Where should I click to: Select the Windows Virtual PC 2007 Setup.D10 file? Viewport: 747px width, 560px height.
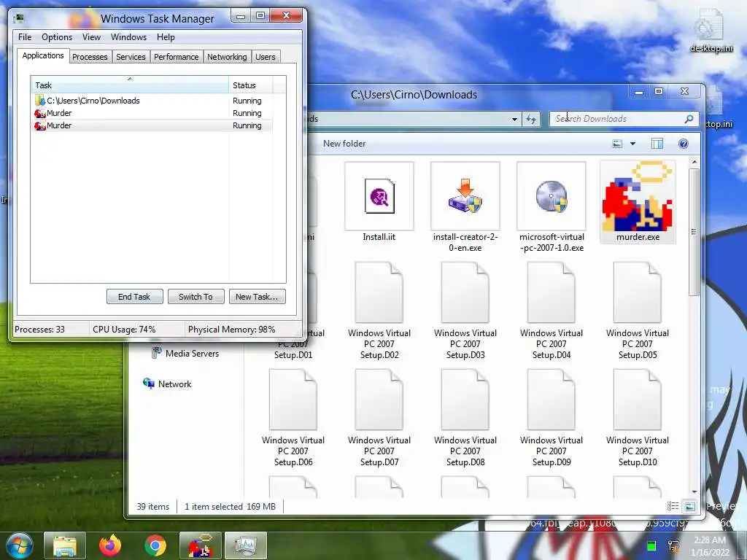pyautogui.click(x=638, y=418)
